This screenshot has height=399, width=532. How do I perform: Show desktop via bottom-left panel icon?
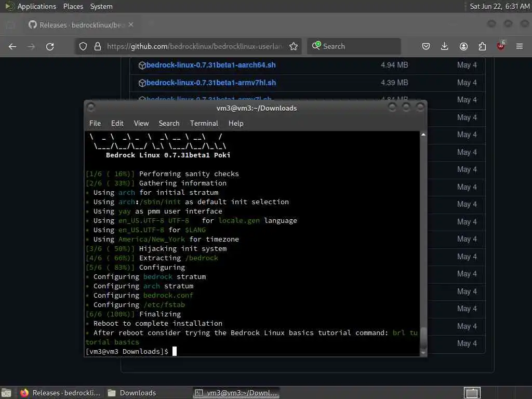[6, 393]
